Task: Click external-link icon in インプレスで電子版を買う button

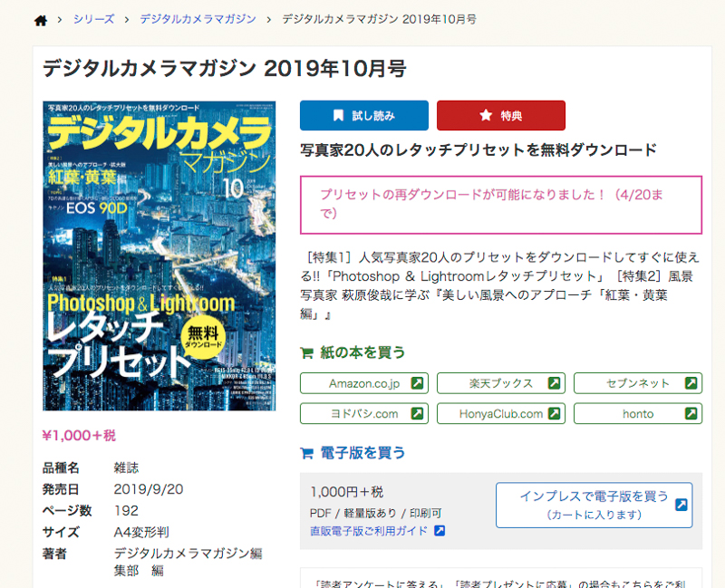Action: tap(681, 505)
